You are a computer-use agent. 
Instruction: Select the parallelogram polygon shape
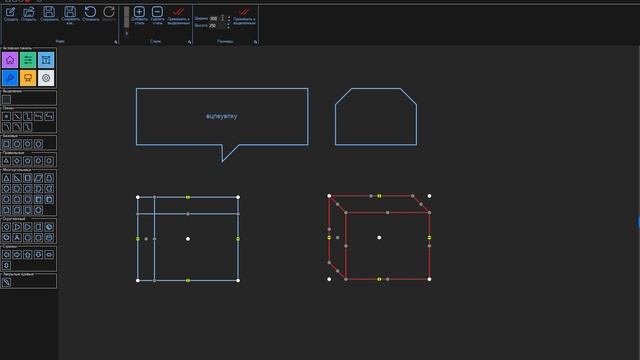tap(38, 178)
